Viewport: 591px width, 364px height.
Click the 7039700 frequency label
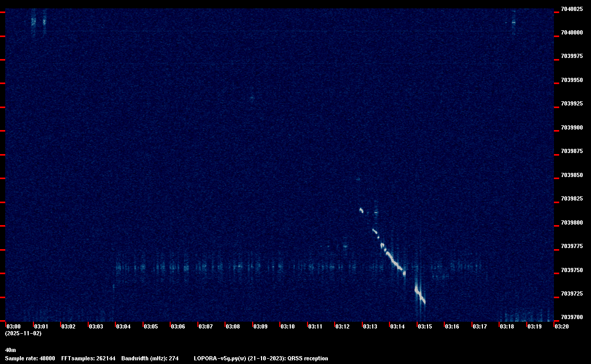click(x=572, y=317)
